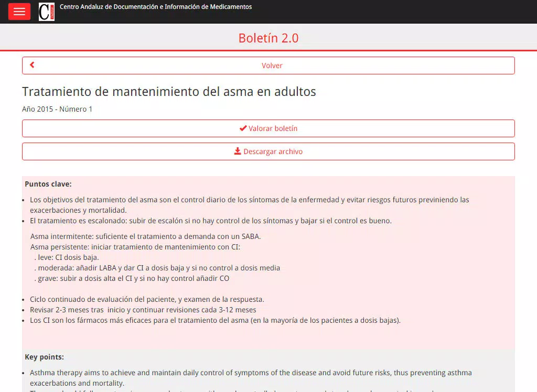
Task: Click the line moderada: añadir LABA
Action: [x=157, y=268]
